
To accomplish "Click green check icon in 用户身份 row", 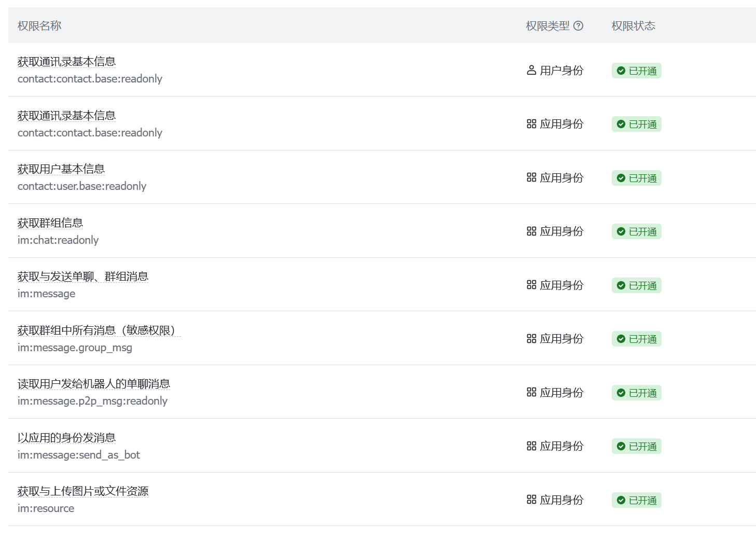I will pos(621,71).
